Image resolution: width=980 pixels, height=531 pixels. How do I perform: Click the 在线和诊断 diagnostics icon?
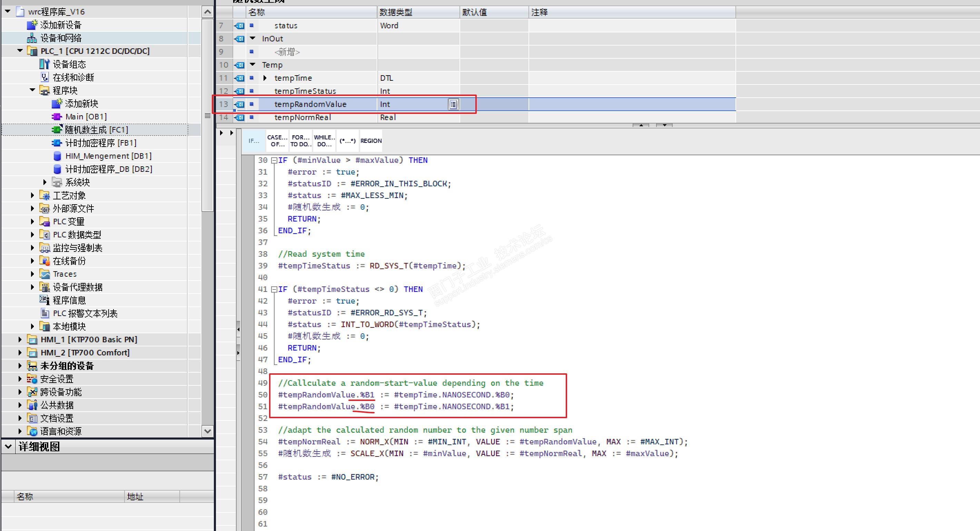[x=44, y=77]
